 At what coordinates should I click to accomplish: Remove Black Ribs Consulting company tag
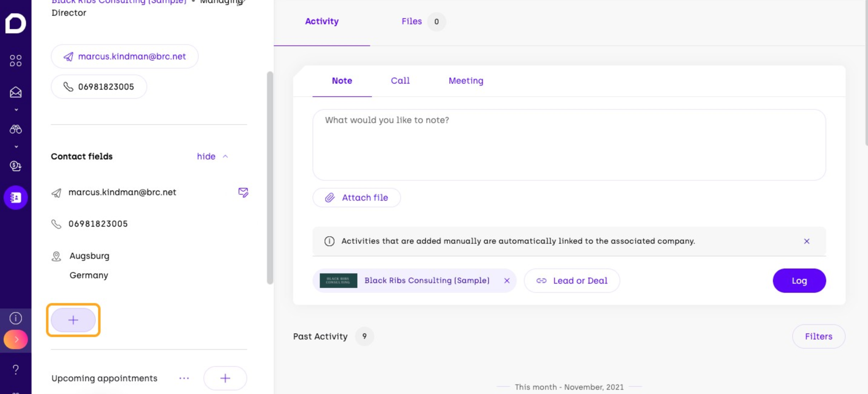pyautogui.click(x=506, y=281)
